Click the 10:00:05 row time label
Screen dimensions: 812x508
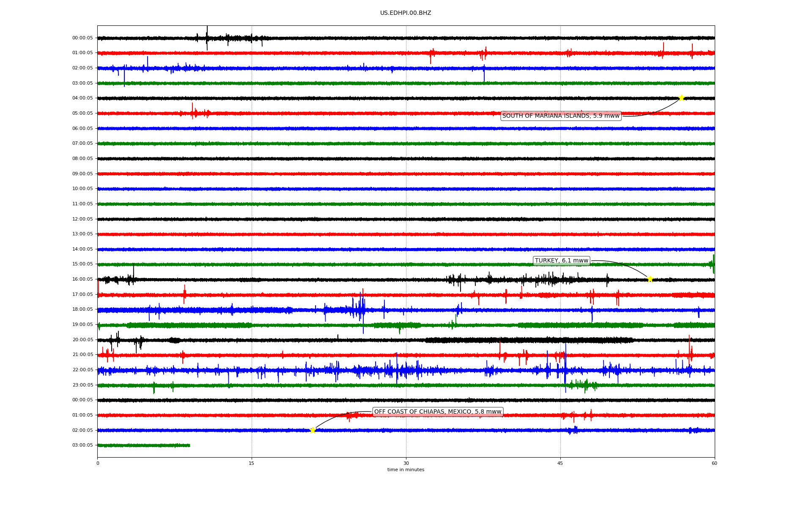coord(82,189)
